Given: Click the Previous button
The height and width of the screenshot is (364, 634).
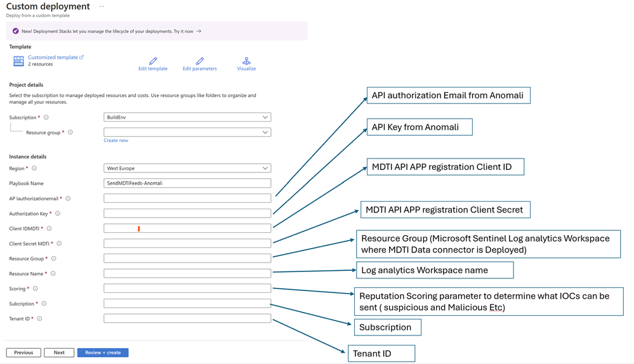Looking at the screenshot, I should pos(23,353).
